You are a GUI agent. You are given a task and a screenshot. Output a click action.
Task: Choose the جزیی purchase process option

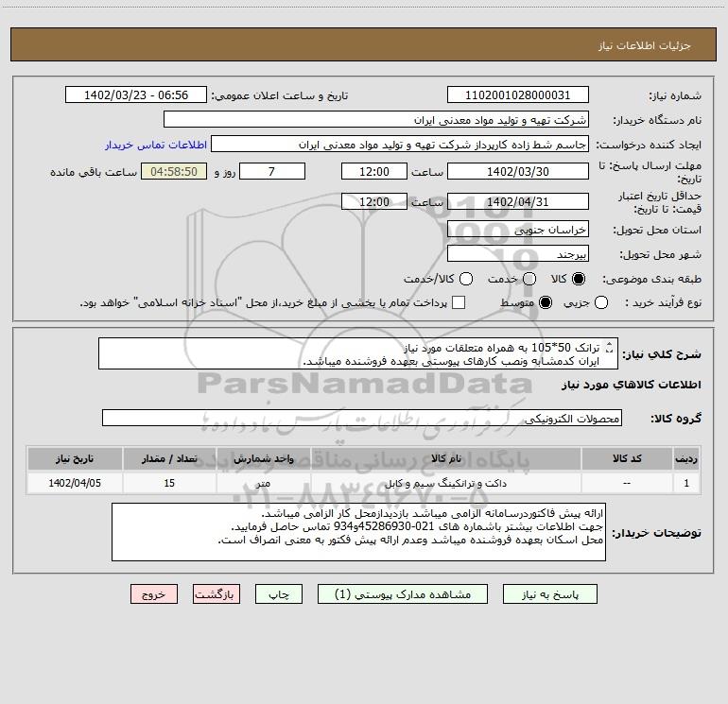click(600, 302)
